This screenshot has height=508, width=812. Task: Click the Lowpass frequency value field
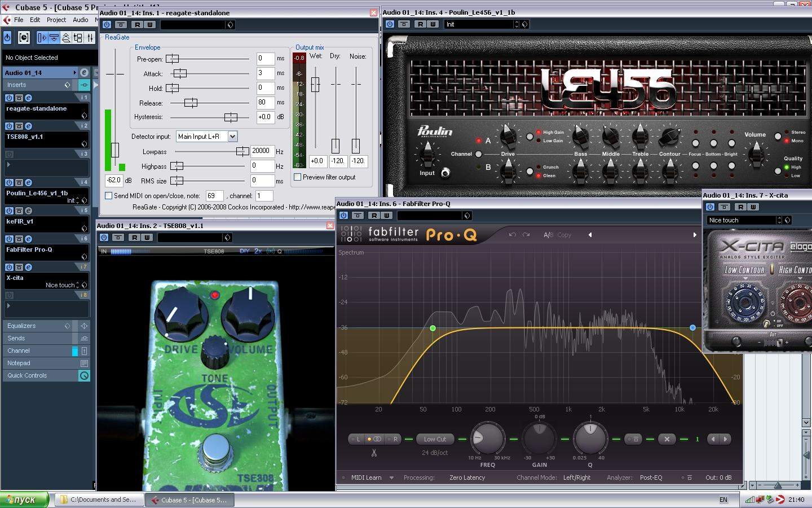[x=262, y=151]
